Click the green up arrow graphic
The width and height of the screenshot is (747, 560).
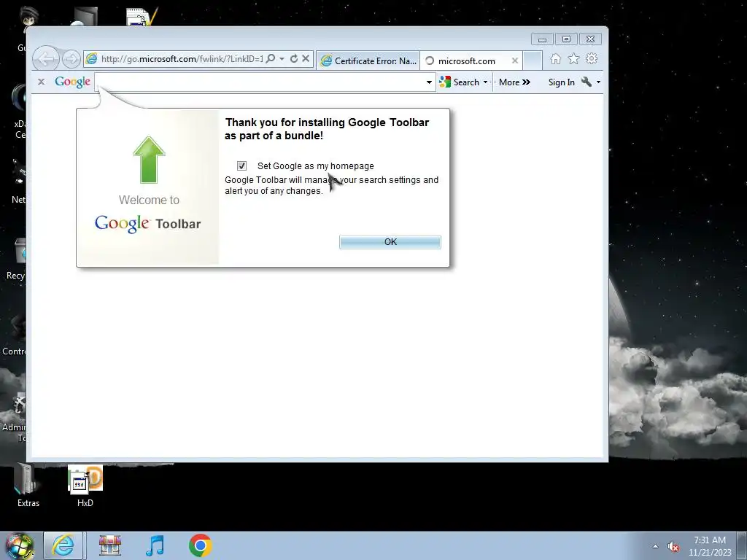click(149, 160)
